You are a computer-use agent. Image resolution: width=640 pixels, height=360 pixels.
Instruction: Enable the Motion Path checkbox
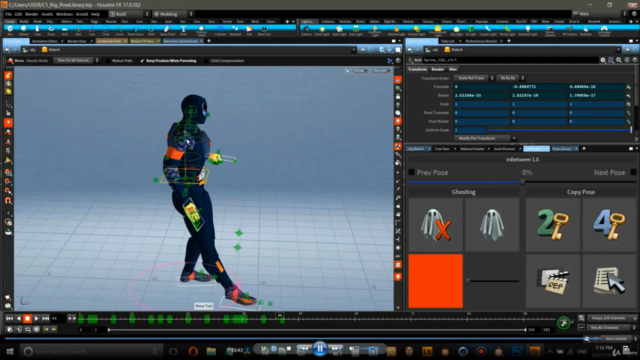tap(108, 61)
